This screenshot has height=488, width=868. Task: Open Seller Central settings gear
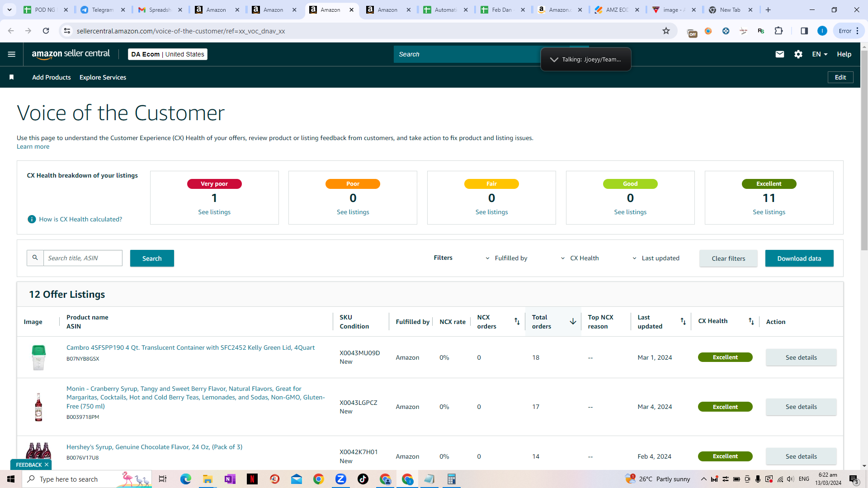point(798,54)
